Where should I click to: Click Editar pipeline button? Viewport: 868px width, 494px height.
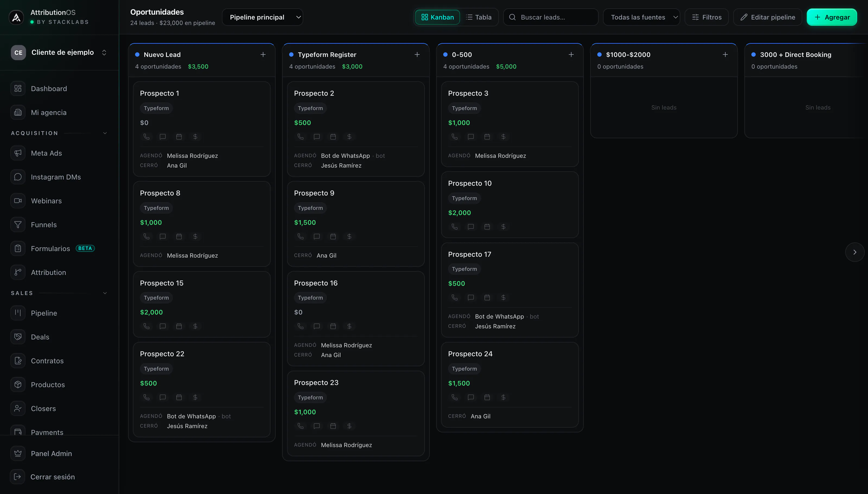coord(768,17)
